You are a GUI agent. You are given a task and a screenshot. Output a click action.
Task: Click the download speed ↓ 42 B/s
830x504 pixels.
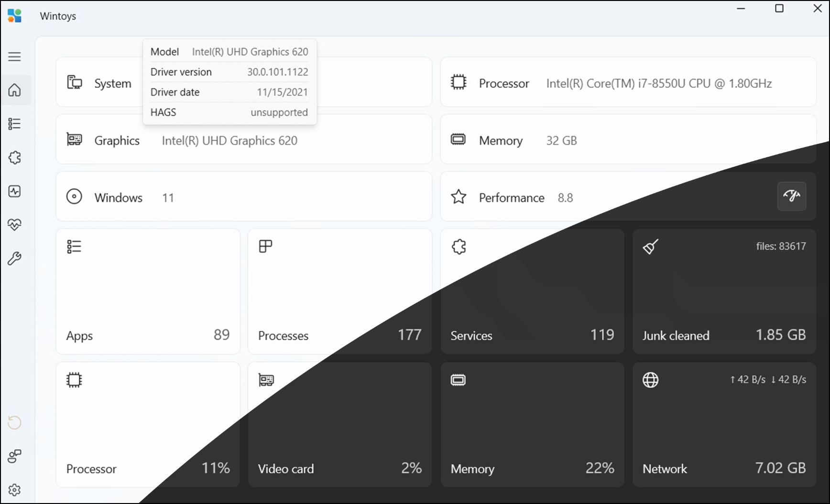[788, 379]
